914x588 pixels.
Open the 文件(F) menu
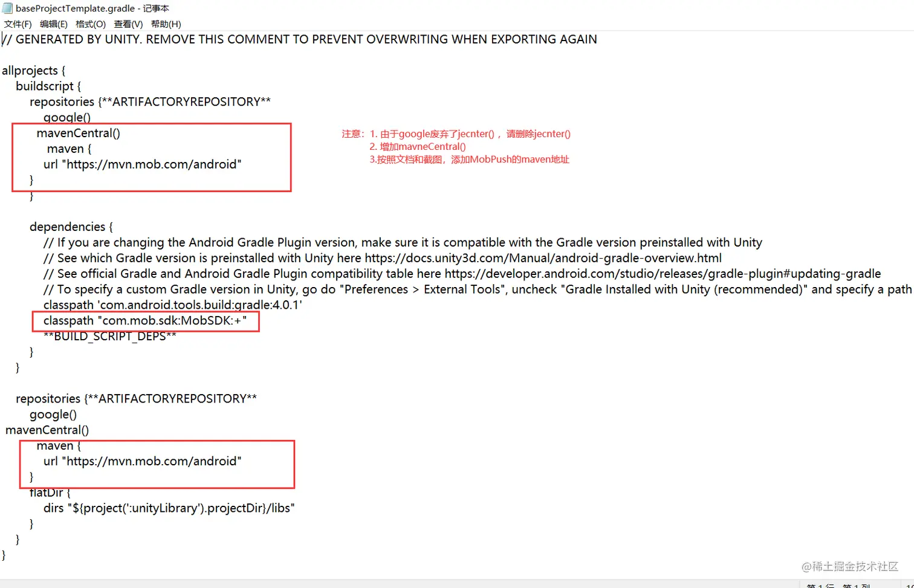(18, 24)
